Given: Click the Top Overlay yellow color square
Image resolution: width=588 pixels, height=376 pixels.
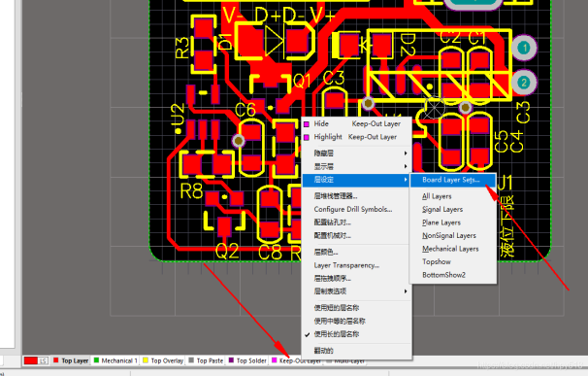Looking at the screenshot, I should point(146,360).
